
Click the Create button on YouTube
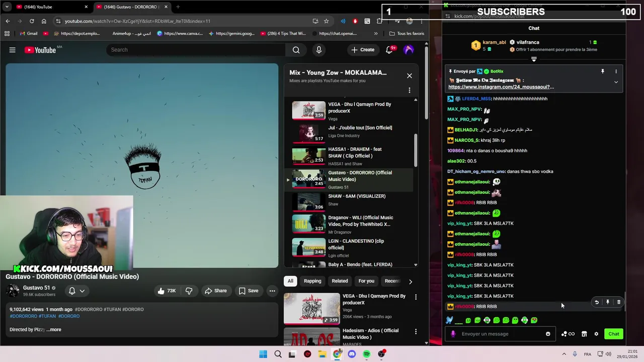coord(363,50)
